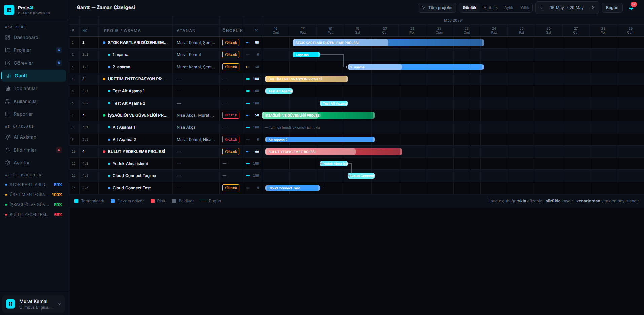Click date range 16 May → 29 May
The image size is (644, 315).
(567, 7)
